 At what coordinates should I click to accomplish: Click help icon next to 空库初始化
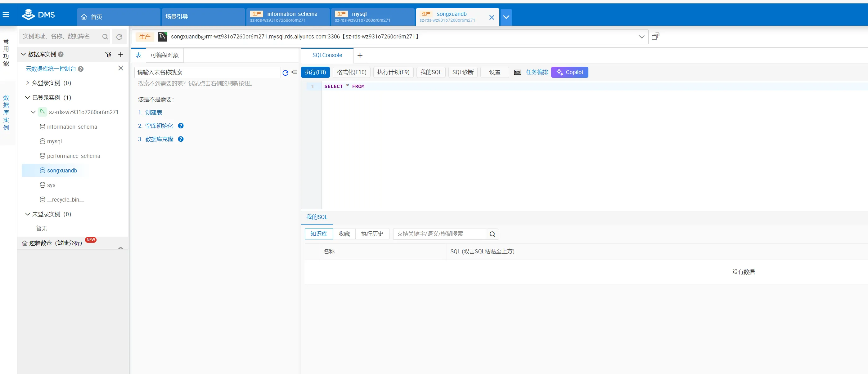(x=181, y=126)
